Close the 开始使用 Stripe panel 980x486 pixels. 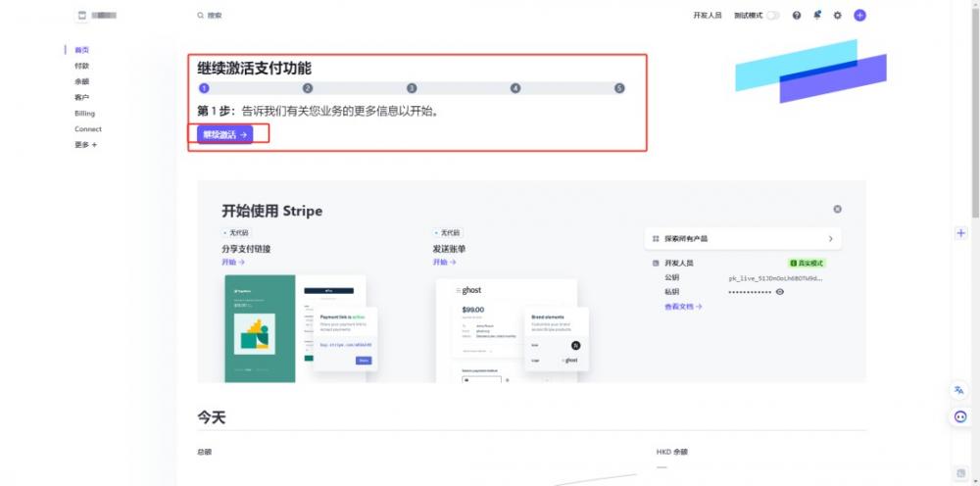838,210
